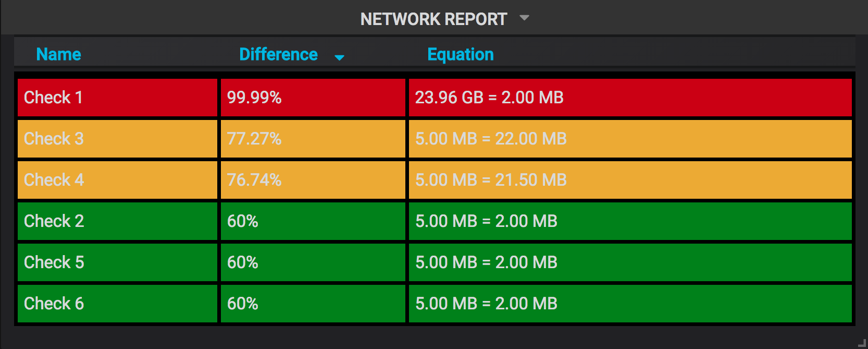Click the 60% cell in Check 2 row
868x349 pixels.
313,221
